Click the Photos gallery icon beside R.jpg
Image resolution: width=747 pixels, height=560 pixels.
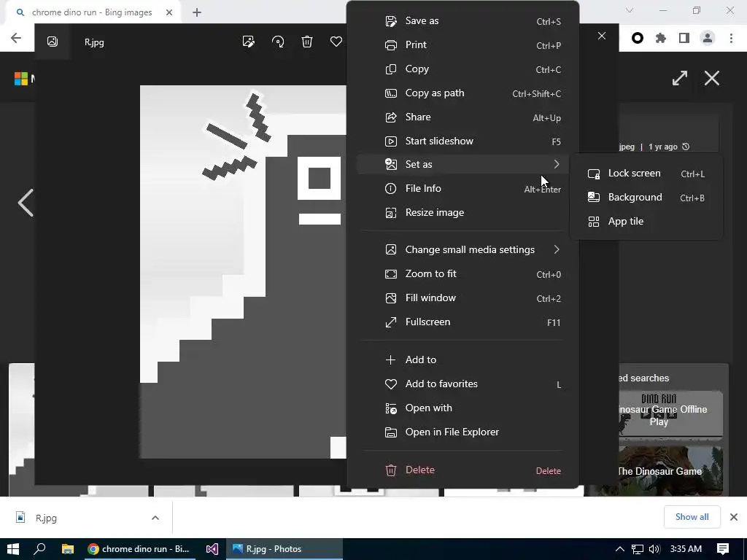click(53, 42)
